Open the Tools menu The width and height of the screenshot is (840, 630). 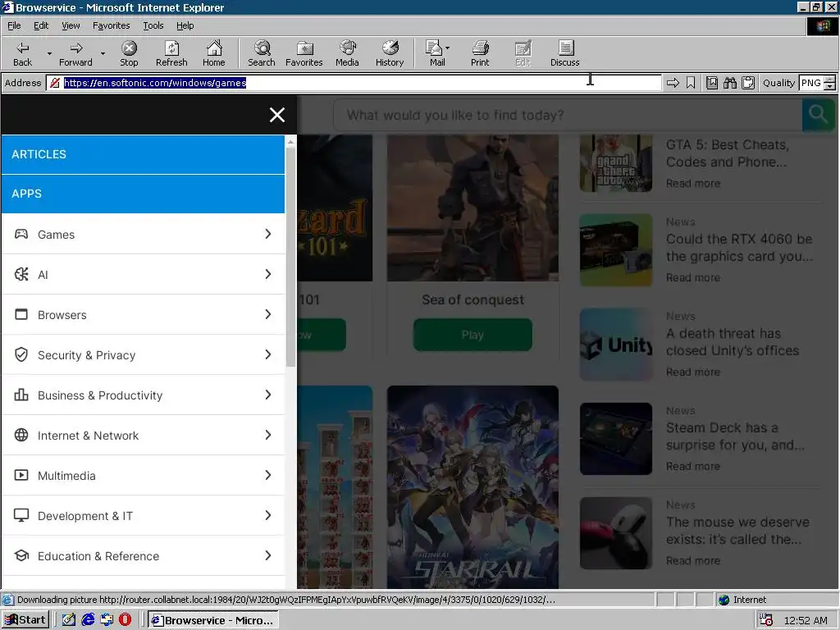(x=153, y=25)
